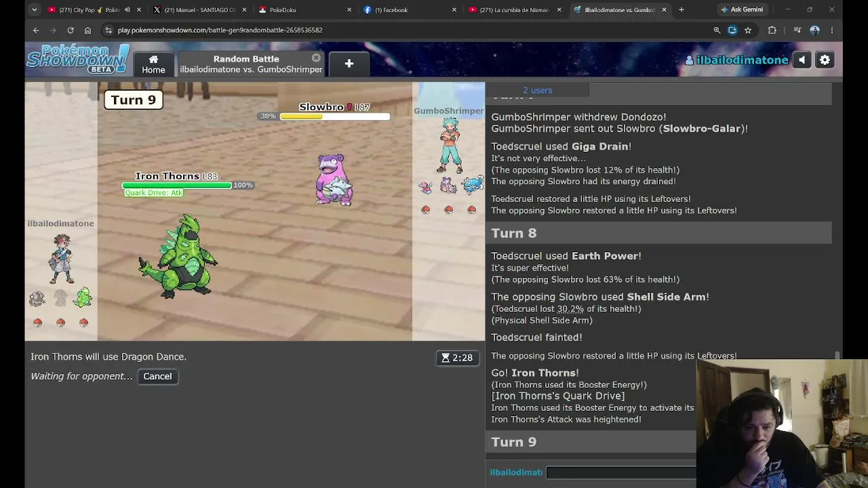Click the green Iron Thorns team icon
This screenshot has width=868, height=488.
click(x=83, y=298)
